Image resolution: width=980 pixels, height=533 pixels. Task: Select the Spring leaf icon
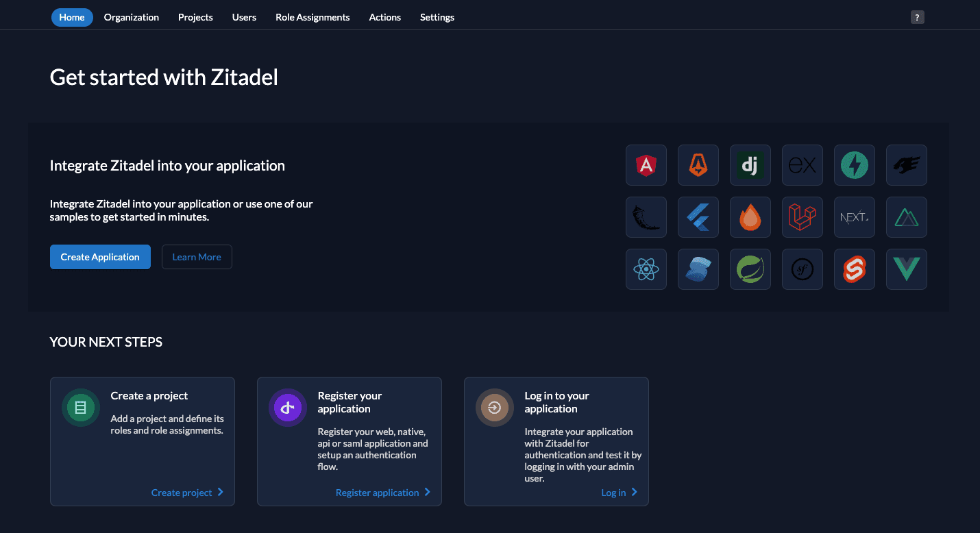tap(750, 269)
